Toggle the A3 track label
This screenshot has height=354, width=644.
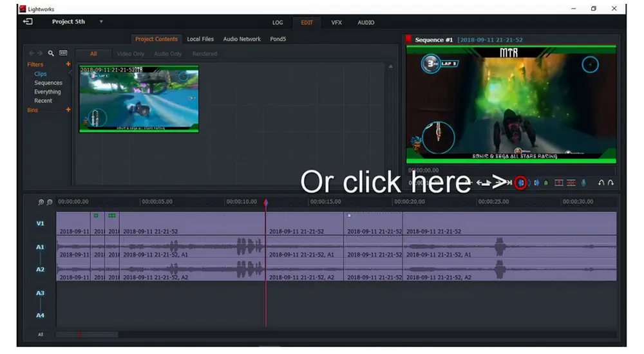pyautogui.click(x=40, y=293)
